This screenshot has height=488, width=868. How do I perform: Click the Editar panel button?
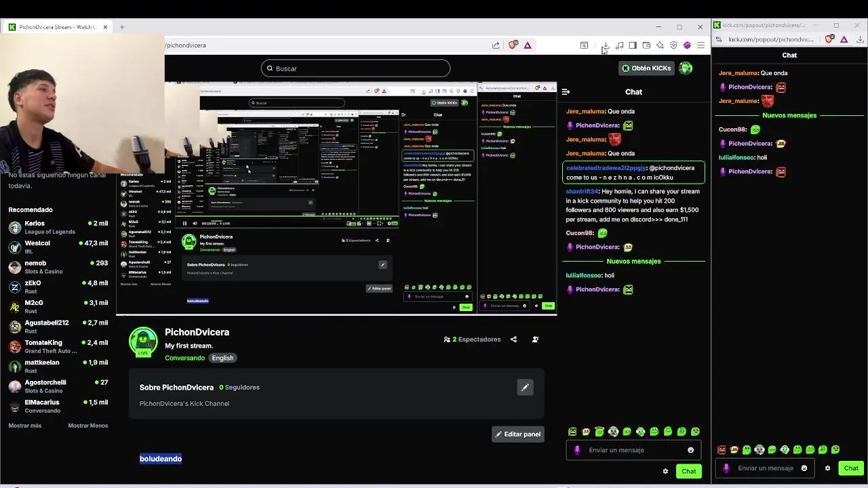tap(518, 434)
